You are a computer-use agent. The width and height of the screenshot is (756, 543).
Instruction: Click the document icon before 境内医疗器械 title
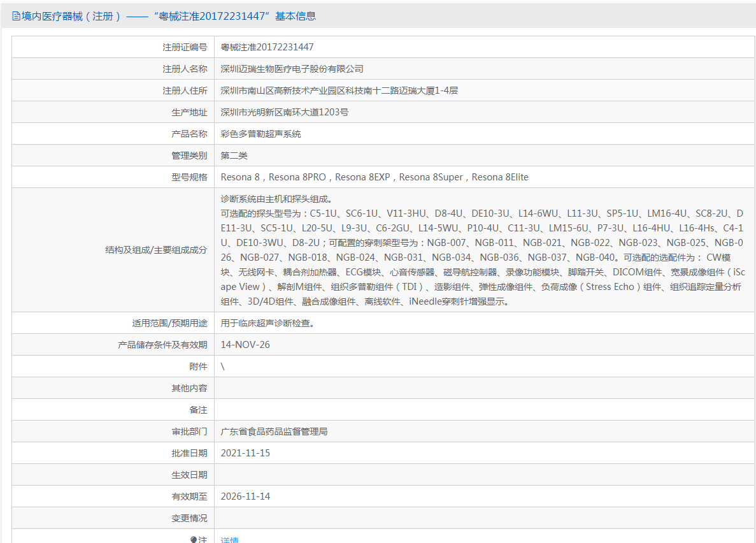(17, 17)
